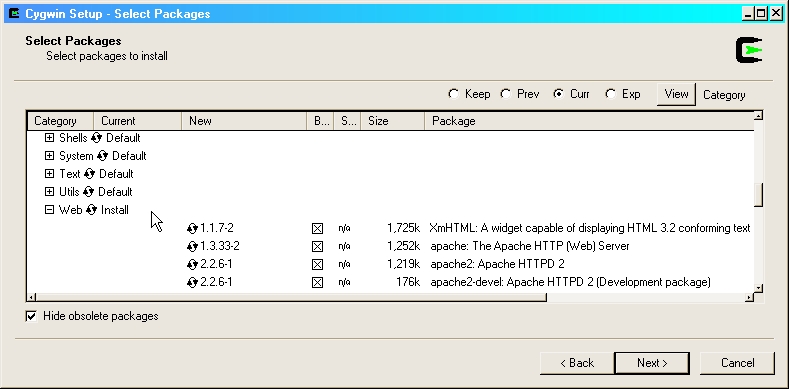Cycle version icon for apache 1.3.33-2
Image resolution: width=789 pixels, height=389 pixels.
coord(192,247)
